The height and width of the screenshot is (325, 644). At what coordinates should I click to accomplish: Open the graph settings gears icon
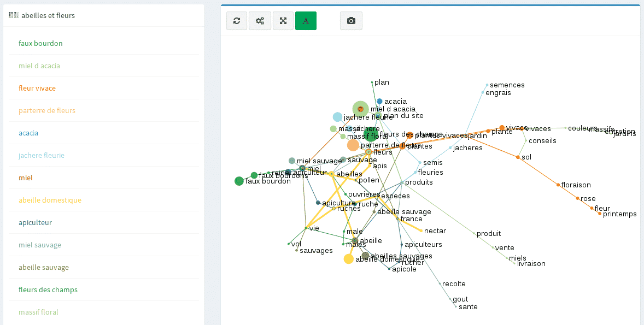[x=260, y=21]
